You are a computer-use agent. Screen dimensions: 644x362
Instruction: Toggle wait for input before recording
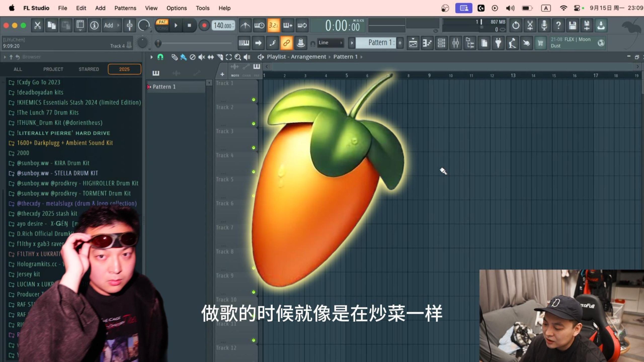259,25
